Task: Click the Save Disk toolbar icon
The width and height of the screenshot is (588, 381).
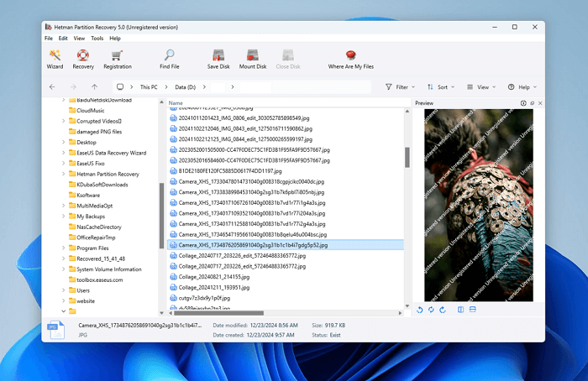Action: coord(218,58)
